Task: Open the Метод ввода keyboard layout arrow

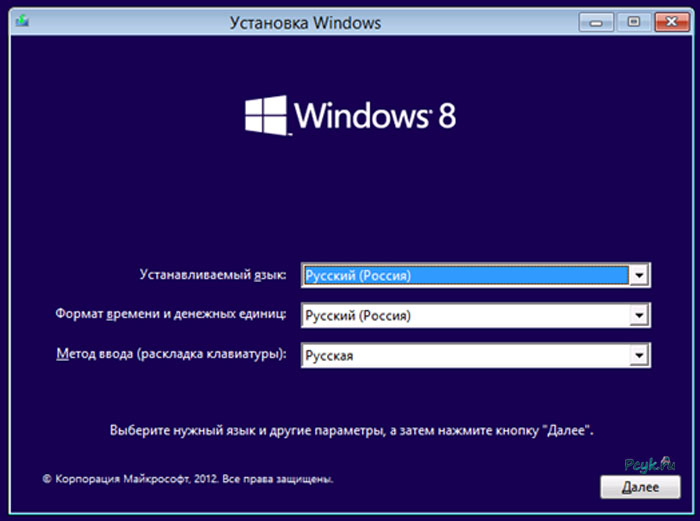Action: [639, 356]
